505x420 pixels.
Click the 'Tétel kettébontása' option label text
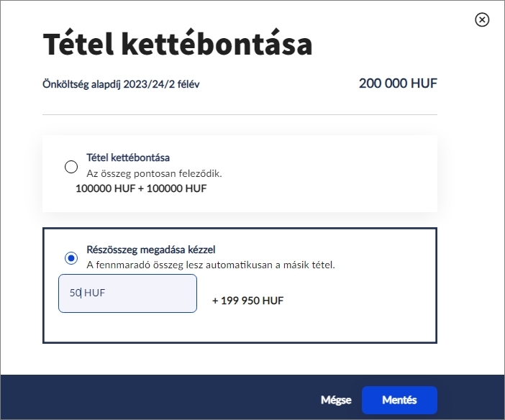click(x=127, y=157)
